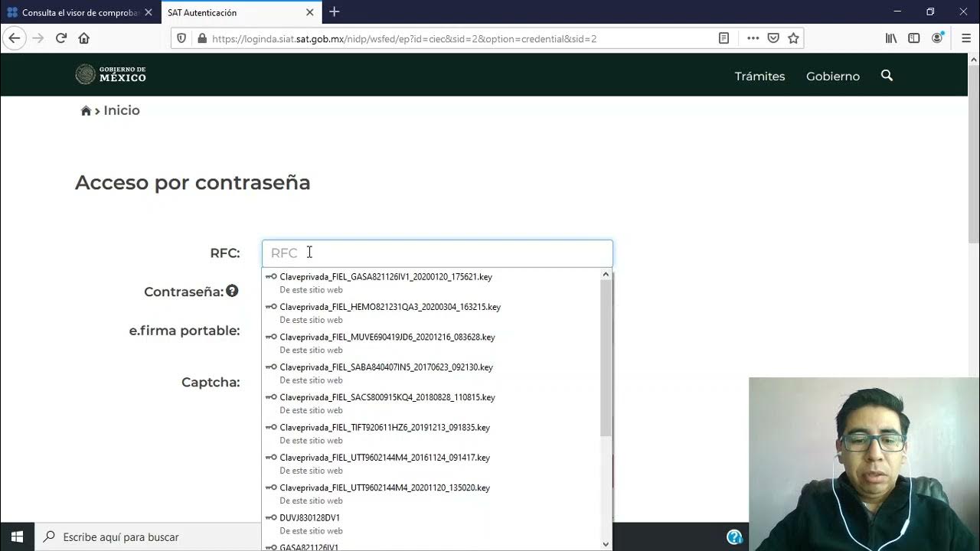Viewport: 980px width, 551px height.
Task: Open the Firefox account icon
Action: point(938,38)
